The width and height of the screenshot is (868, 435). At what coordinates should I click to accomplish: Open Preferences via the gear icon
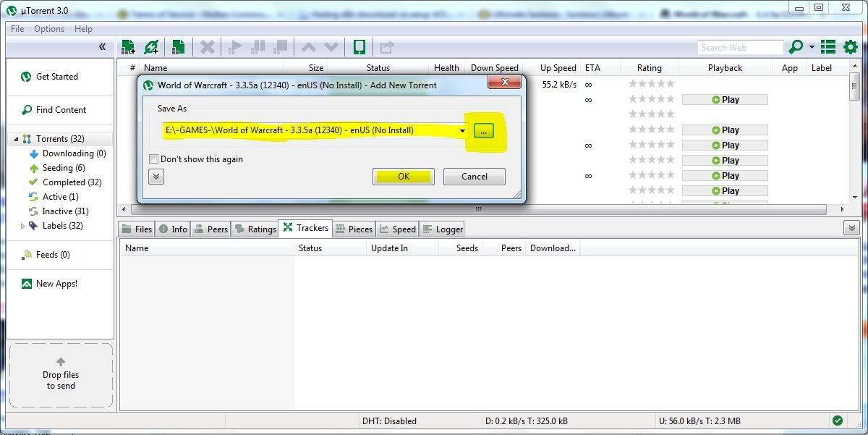pyautogui.click(x=851, y=47)
